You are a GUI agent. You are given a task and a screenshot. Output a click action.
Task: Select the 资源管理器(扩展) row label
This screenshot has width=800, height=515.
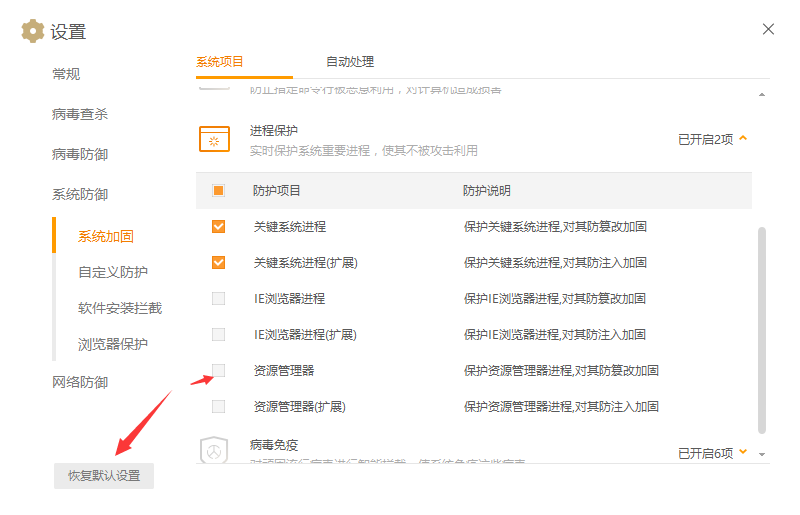click(x=299, y=407)
